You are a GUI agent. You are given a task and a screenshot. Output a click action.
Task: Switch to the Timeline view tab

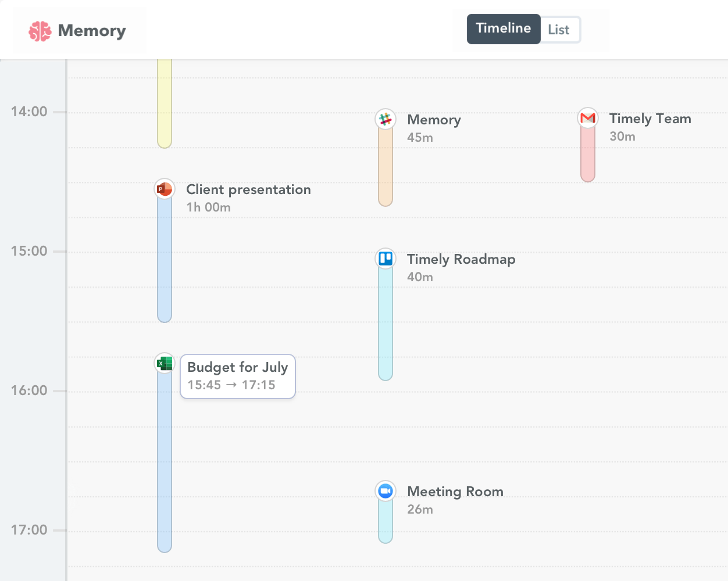503,28
